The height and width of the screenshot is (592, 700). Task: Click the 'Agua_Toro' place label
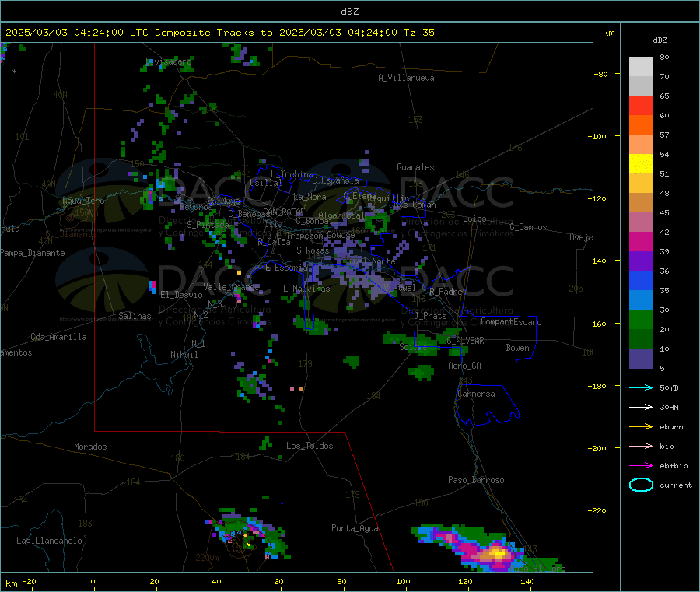(x=83, y=201)
